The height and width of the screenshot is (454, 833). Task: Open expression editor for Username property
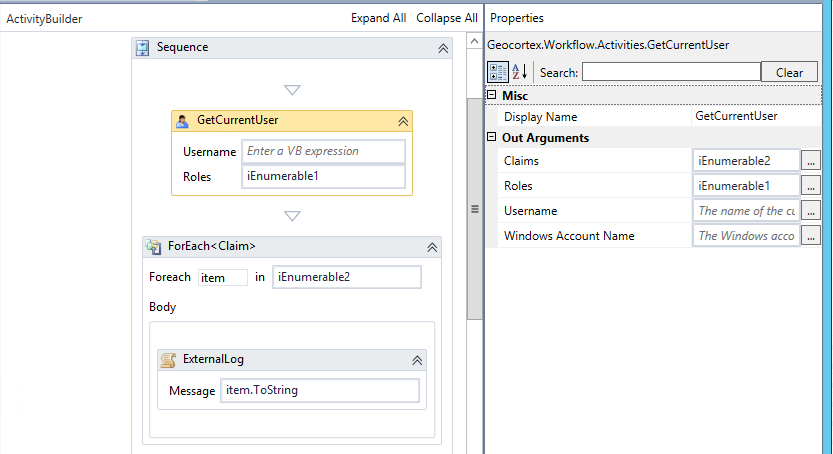811,210
